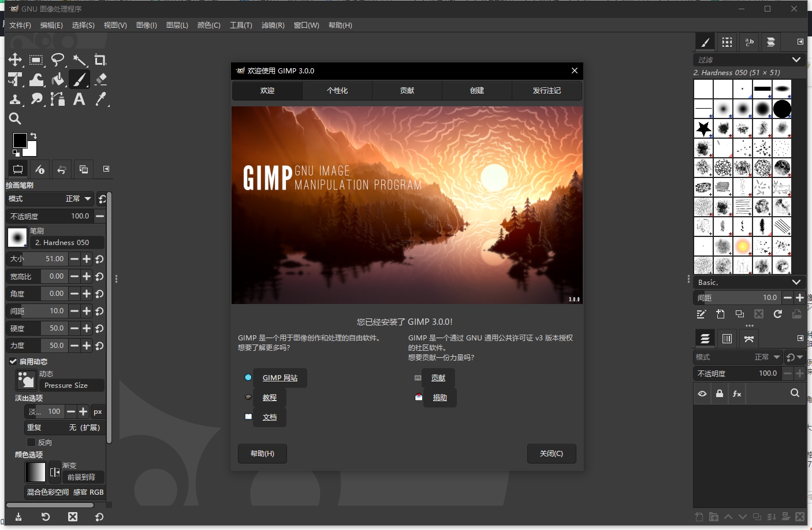812x530 pixels.
Task: Select the Rectangle Select tool
Action: tap(36, 60)
